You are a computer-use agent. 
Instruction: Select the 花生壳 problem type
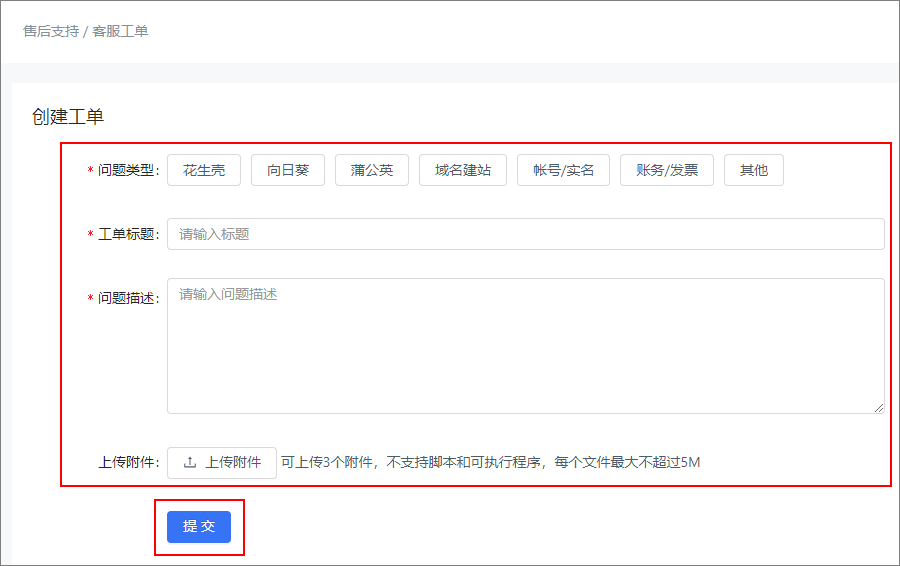tap(204, 170)
